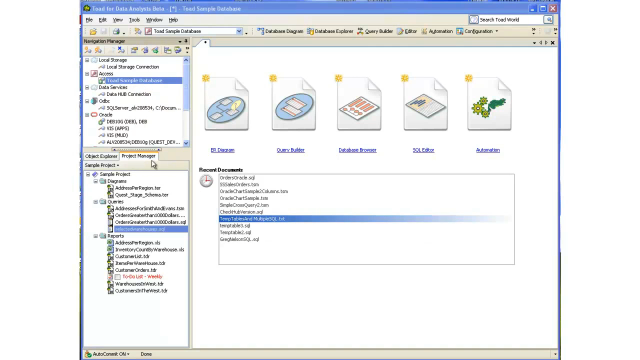The height and width of the screenshot is (360, 640).
Task: Click the clock icon beside Recent Documents
Action: [206, 181]
